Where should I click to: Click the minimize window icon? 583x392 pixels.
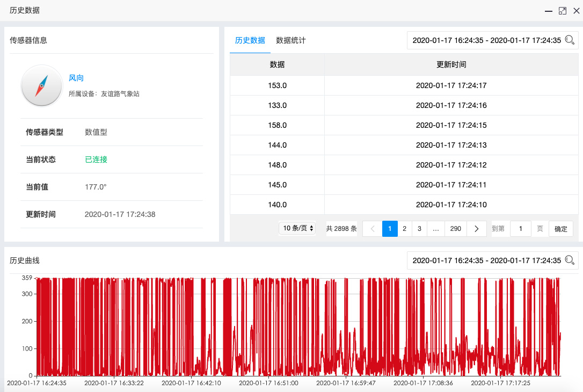tap(548, 10)
